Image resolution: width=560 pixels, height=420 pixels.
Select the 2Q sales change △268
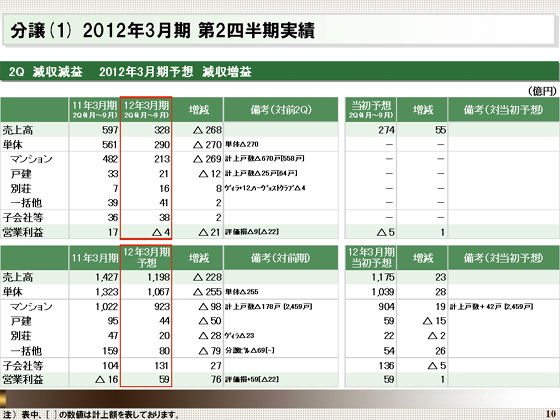(x=208, y=130)
